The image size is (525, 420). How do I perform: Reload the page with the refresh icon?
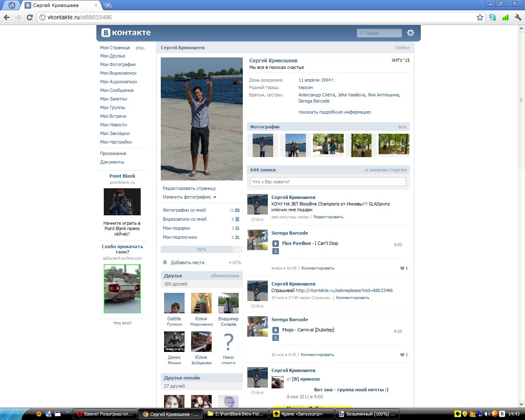(30, 17)
